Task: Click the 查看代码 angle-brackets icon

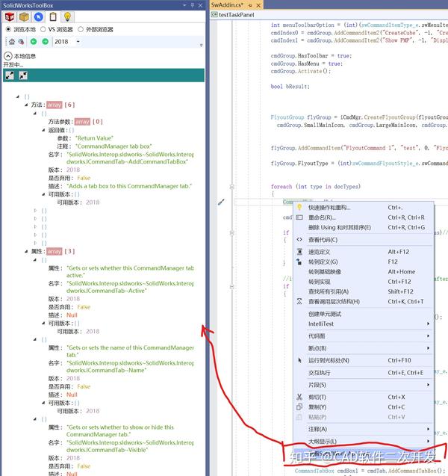Action: [x=299, y=240]
